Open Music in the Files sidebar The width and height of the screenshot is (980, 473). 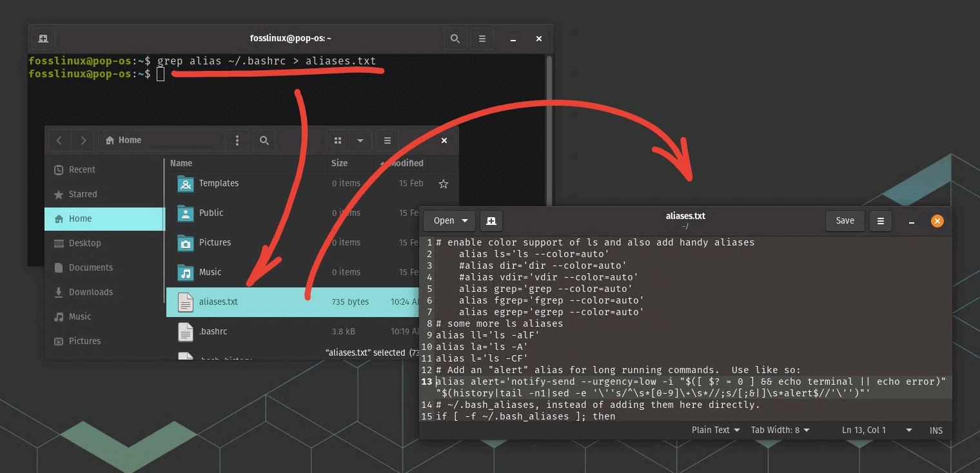(105, 316)
